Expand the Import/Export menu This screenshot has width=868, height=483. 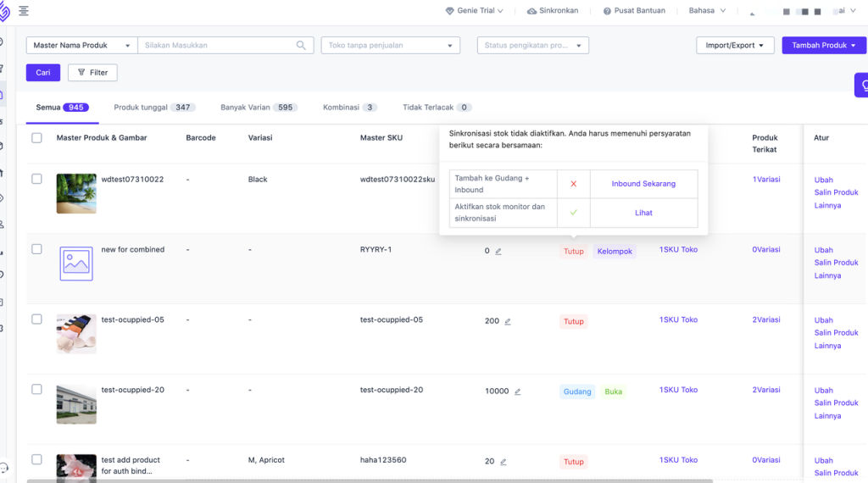(x=735, y=46)
